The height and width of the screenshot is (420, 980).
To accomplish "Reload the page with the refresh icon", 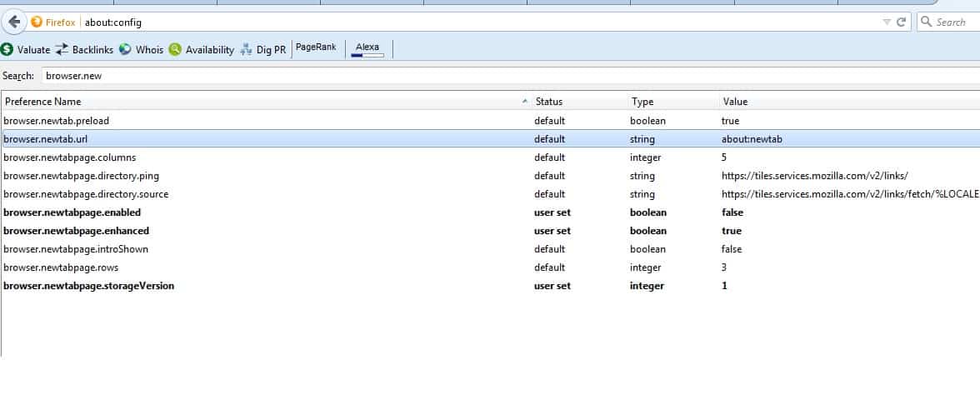I will point(901,22).
